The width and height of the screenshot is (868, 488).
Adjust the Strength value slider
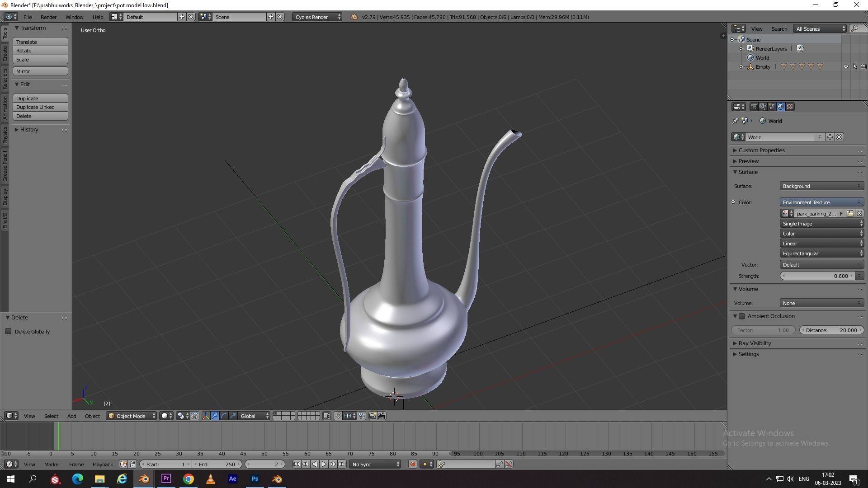coord(817,276)
